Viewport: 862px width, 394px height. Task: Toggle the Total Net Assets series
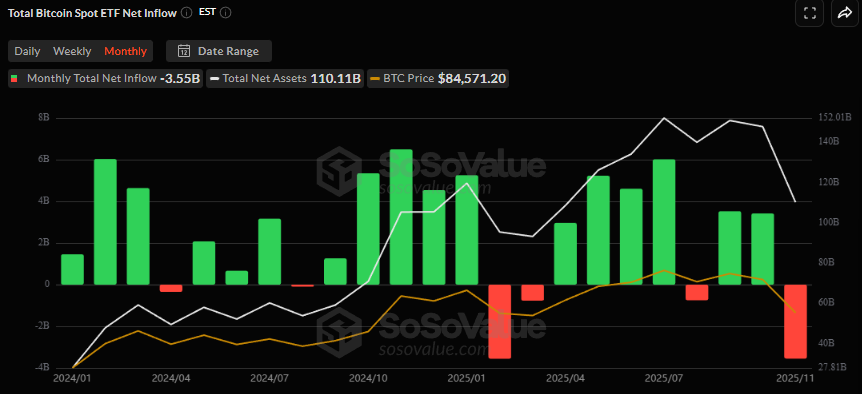pyautogui.click(x=285, y=79)
